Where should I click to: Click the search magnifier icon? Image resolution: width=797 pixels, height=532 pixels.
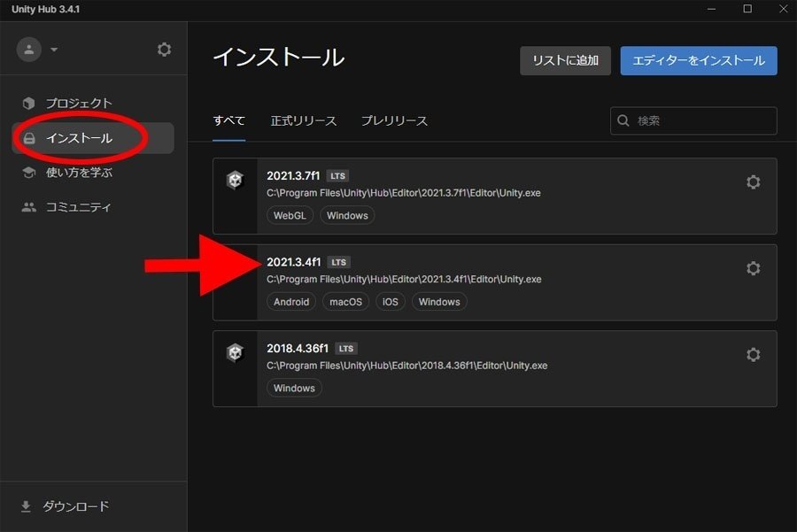click(x=623, y=120)
